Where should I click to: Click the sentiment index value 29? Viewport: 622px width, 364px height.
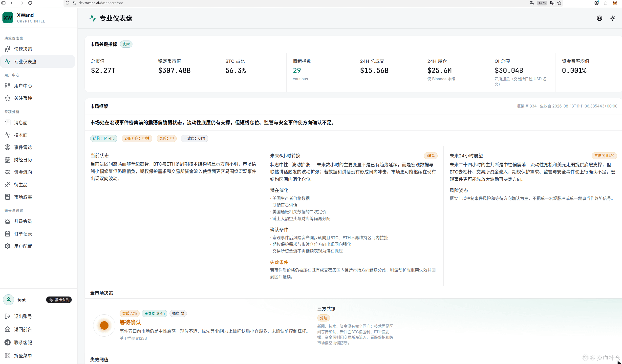tap(297, 71)
